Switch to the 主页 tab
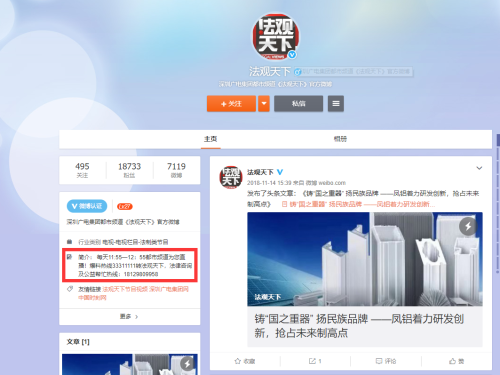500x375 pixels. [x=210, y=139]
